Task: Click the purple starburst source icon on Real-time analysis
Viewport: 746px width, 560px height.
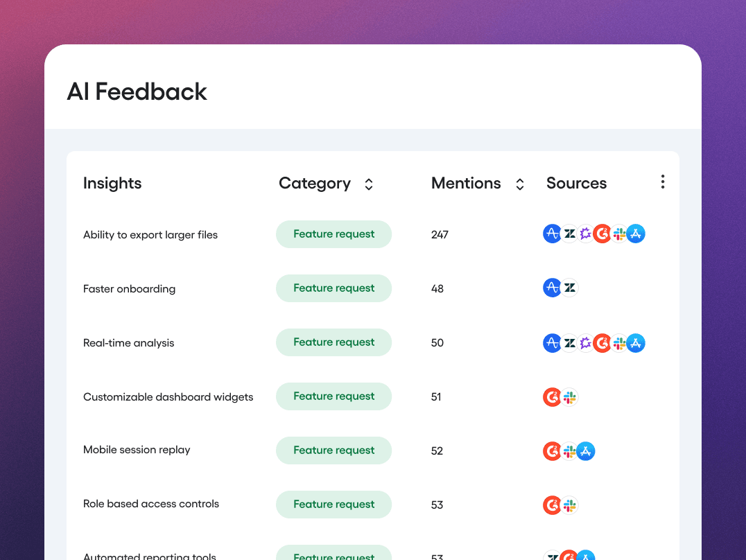Action: click(x=586, y=342)
